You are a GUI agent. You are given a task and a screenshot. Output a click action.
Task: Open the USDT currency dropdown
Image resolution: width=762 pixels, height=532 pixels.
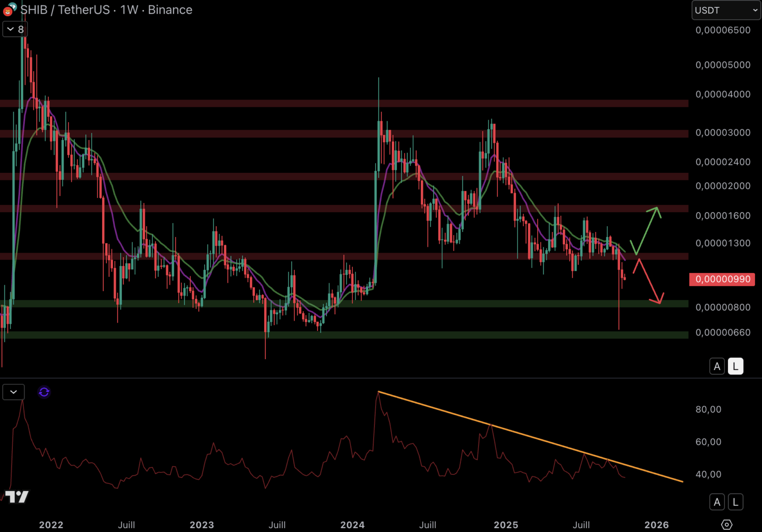(726, 10)
